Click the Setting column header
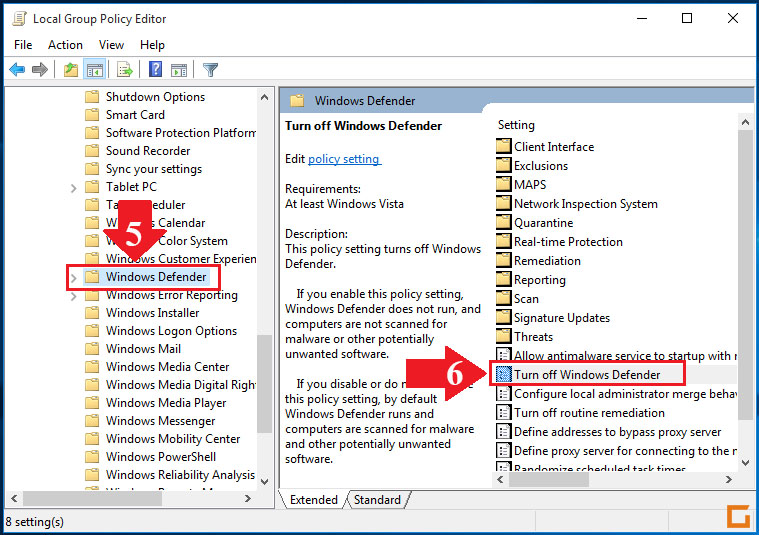Viewport: 759px width, 535px height. coord(516,125)
